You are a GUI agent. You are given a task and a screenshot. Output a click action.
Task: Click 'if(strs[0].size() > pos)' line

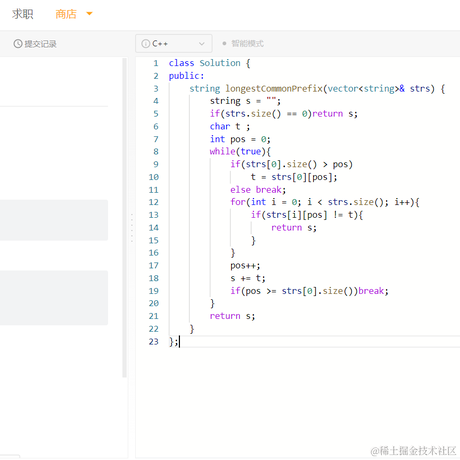click(291, 164)
